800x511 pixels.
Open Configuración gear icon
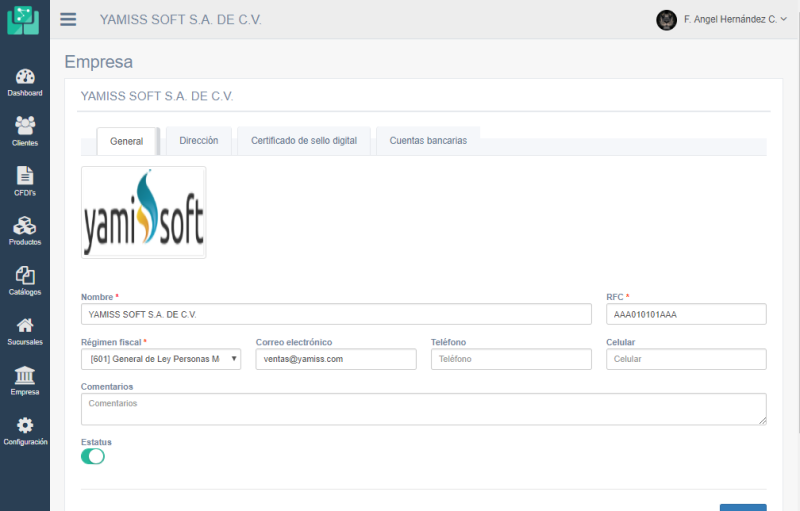25,427
